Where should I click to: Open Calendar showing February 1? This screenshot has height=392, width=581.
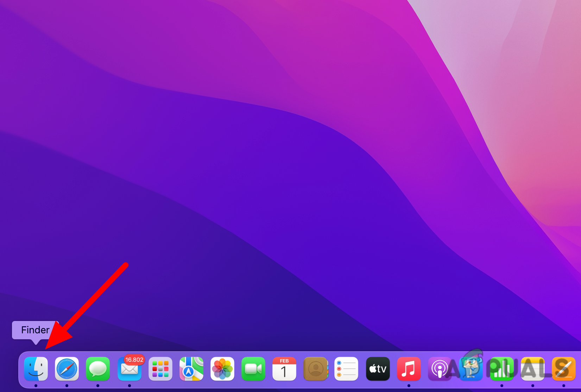[x=284, y=369]
